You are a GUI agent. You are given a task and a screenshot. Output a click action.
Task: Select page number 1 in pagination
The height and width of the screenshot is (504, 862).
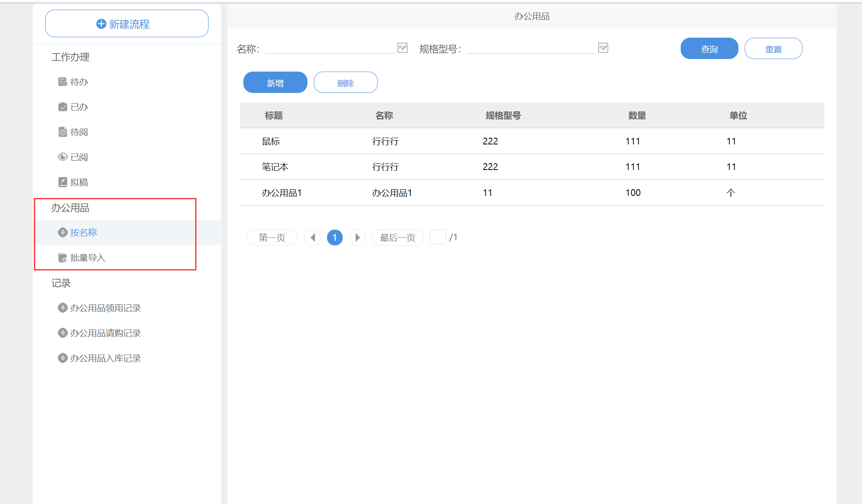(335, 238)
